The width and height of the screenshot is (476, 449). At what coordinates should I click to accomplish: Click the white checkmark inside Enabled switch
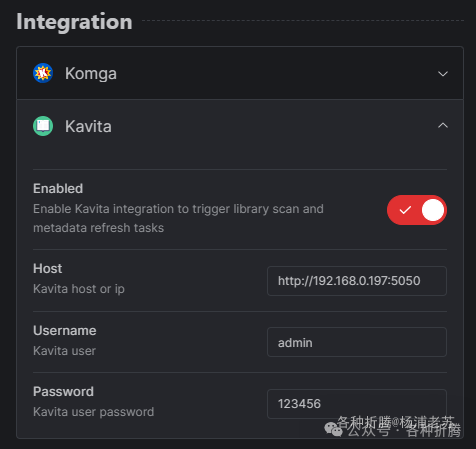coord(405,210)
